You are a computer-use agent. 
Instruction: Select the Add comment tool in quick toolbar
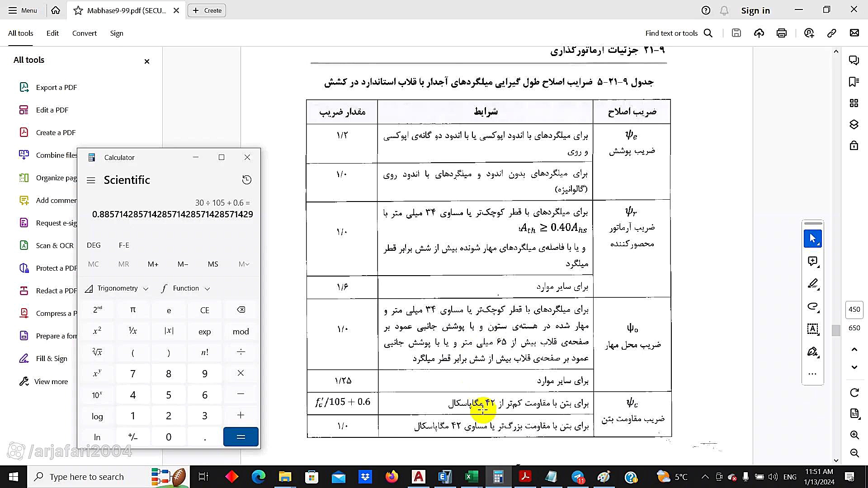813,261
